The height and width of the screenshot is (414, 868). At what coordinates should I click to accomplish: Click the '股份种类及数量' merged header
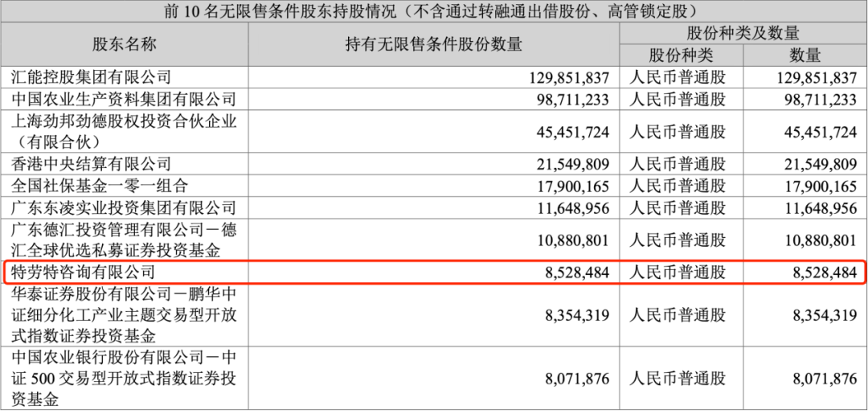coord(743,33)
